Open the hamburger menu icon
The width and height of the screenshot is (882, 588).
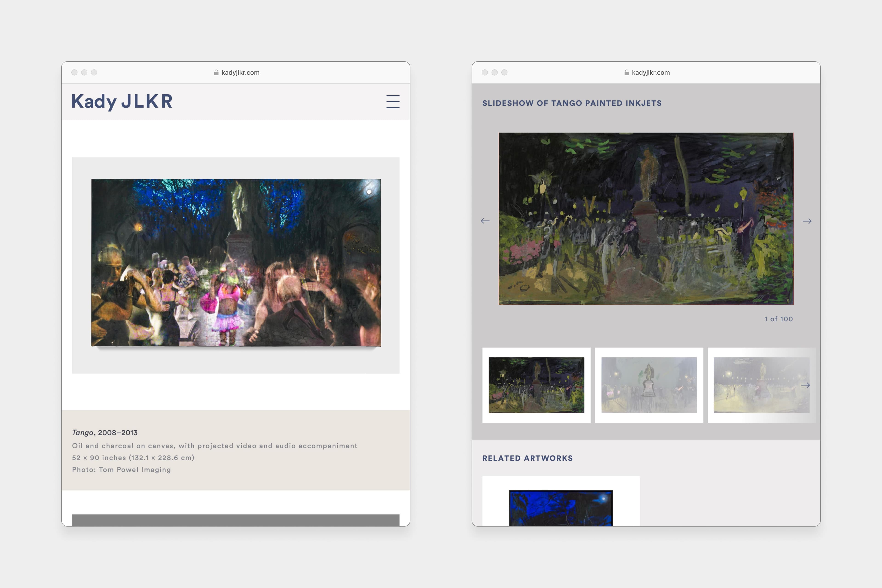393,102
